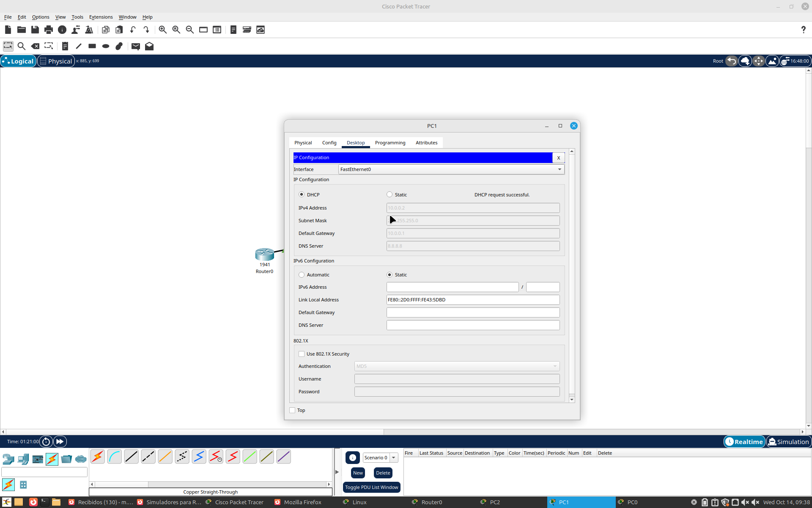The width and height of the screenshot is (812, 508).
Task: Open the Extensions menu
Action: (x=101, y=17)
